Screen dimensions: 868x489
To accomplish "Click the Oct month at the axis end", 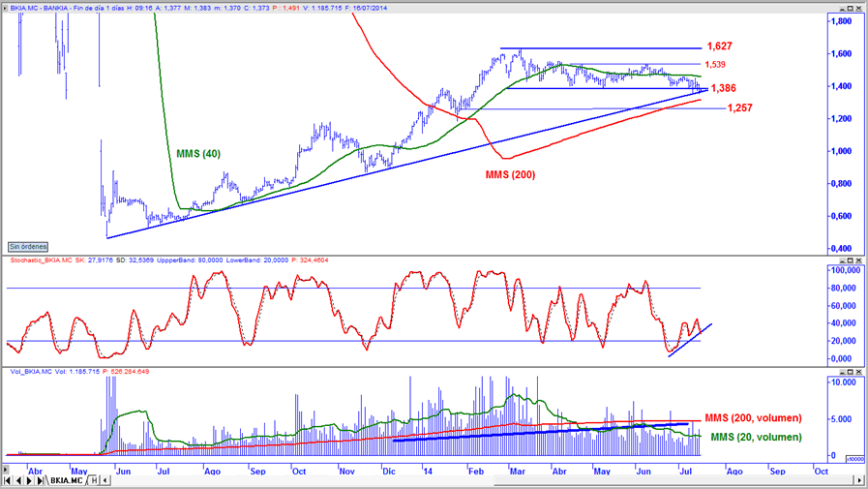I will (821, 472).
